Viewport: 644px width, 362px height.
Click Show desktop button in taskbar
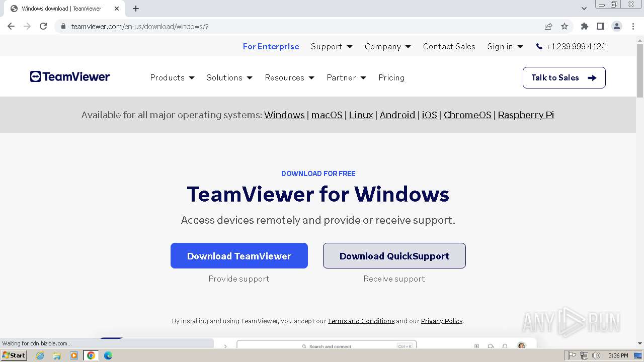(638, 355)
